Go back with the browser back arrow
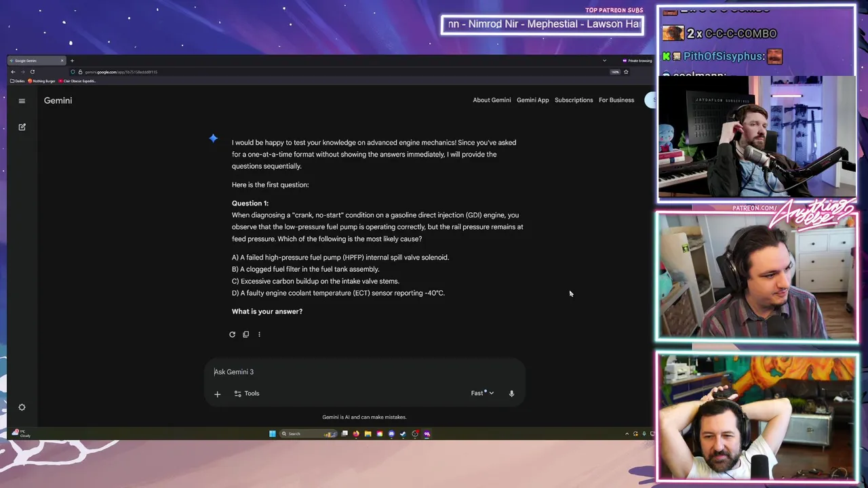The width and height of the screenshot is (868, 488). coord(13,72)
